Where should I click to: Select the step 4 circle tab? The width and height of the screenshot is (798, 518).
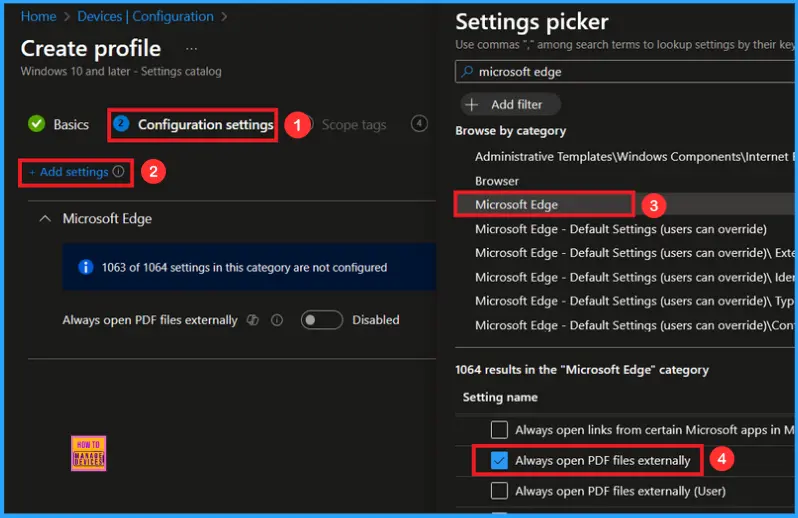point(419,124)
